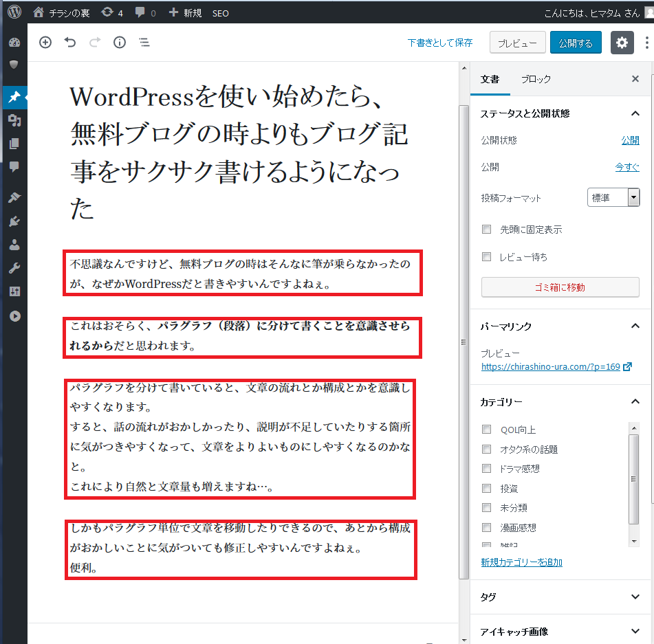The width and height of the screenshot is (654, 644).
Task: Click the プレビュー button
Action: pyautogui.click(x=518, y=43)
